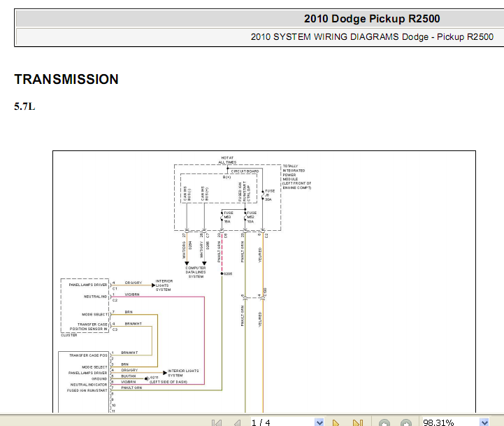Go to the next page
504x426 pixels.
click(x=336, y=423)
